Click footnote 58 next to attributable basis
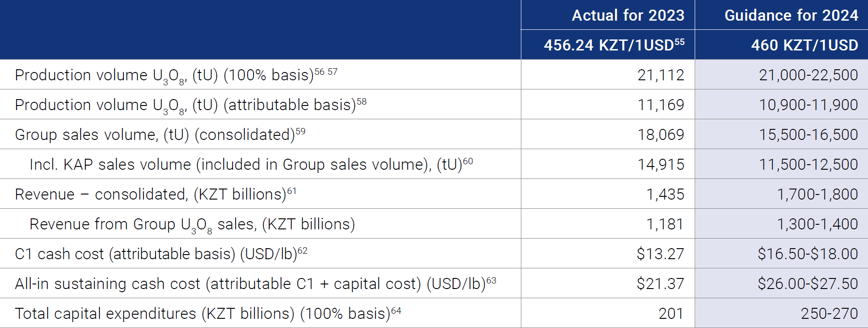 [362, 101]
